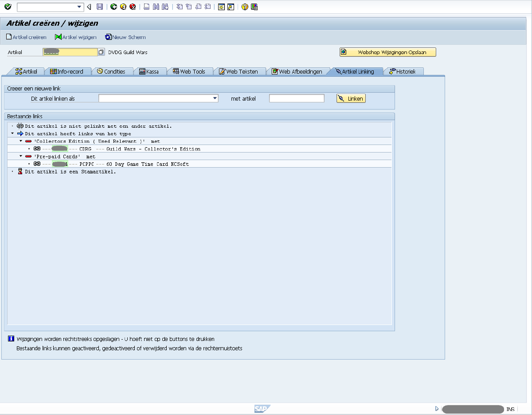Click the Print icon in toolbar
The image size is (532, 415).
(x=146, y=7)
